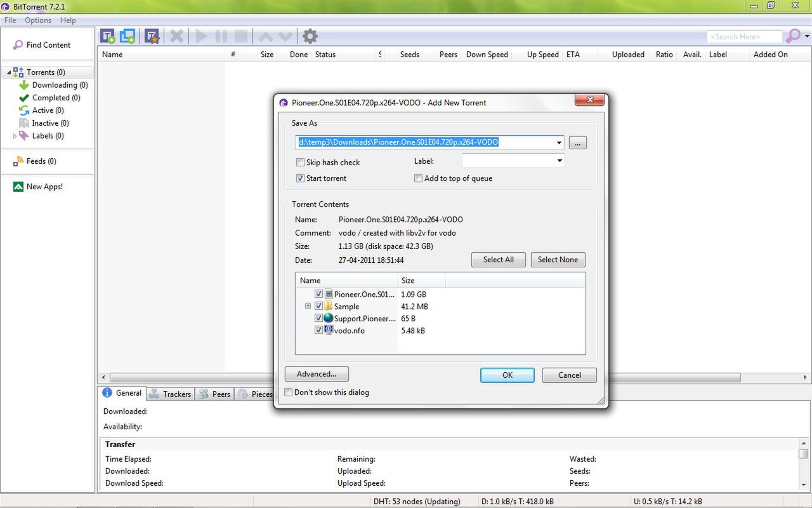
Task: Collapse the Torrents tree node
Action: click(9, 72)
